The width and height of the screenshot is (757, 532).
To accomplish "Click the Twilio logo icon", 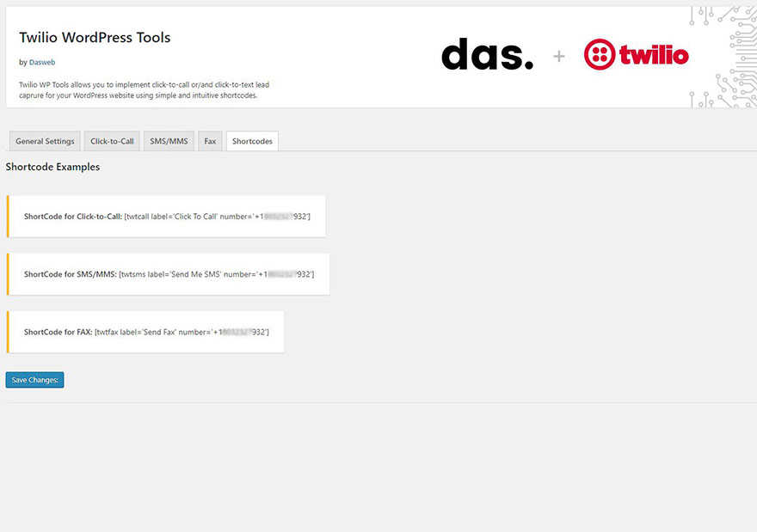I will click(x=600, y=54).
